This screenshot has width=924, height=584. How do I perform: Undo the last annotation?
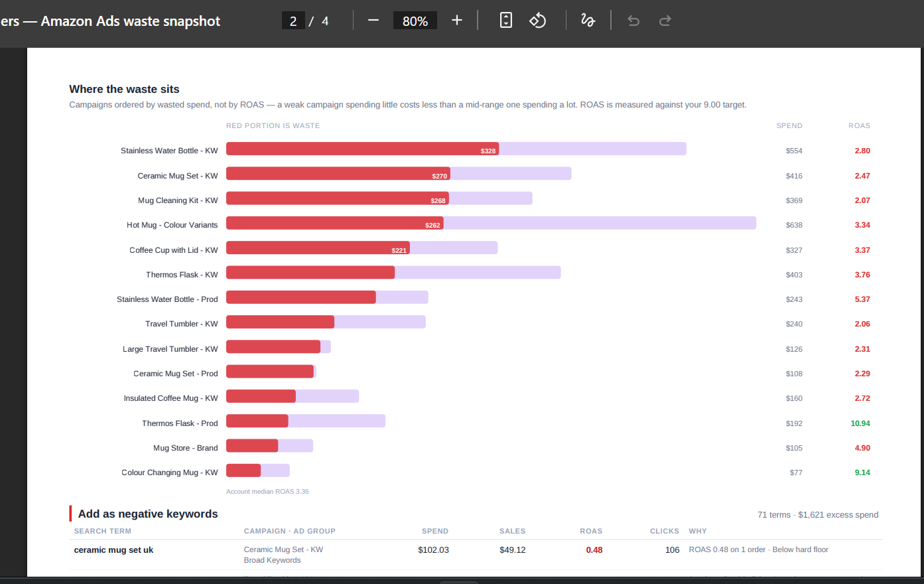(633, 21)
